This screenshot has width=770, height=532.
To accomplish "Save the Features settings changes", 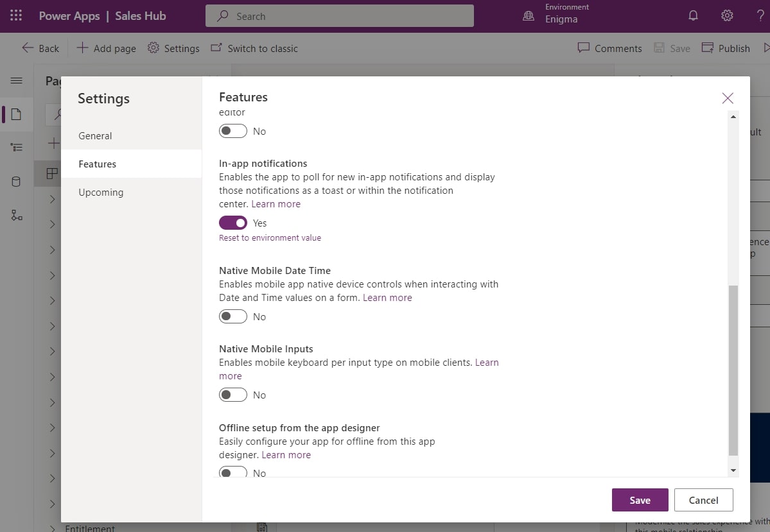I will [640, 499].
